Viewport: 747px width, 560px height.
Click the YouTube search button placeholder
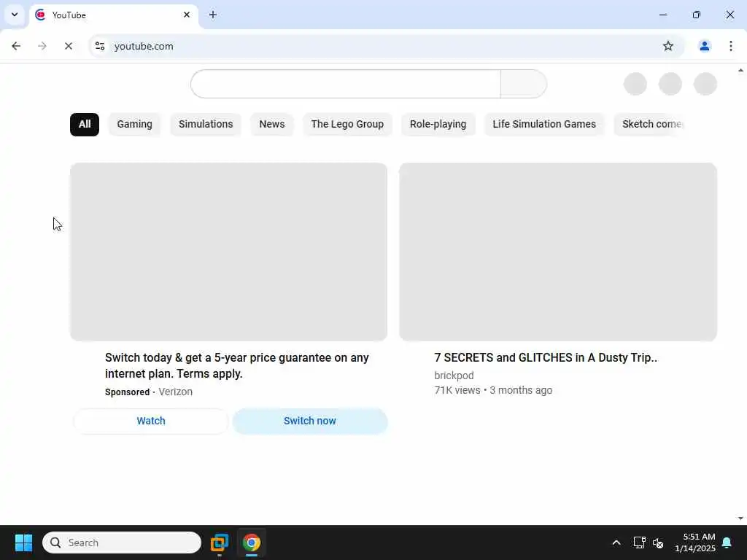pos(524,84)
